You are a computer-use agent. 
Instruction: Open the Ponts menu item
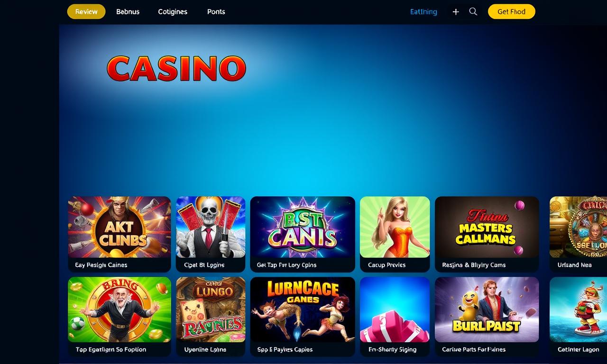tap(216, 12)
